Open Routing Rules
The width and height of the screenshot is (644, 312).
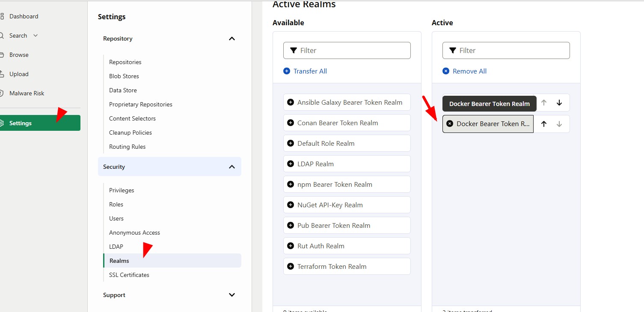127,147
